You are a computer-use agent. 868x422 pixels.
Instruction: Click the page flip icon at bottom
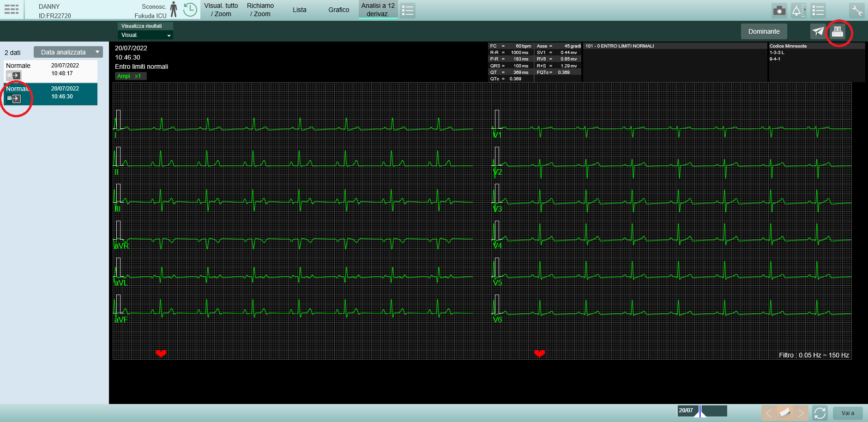[x=785, y=413]
